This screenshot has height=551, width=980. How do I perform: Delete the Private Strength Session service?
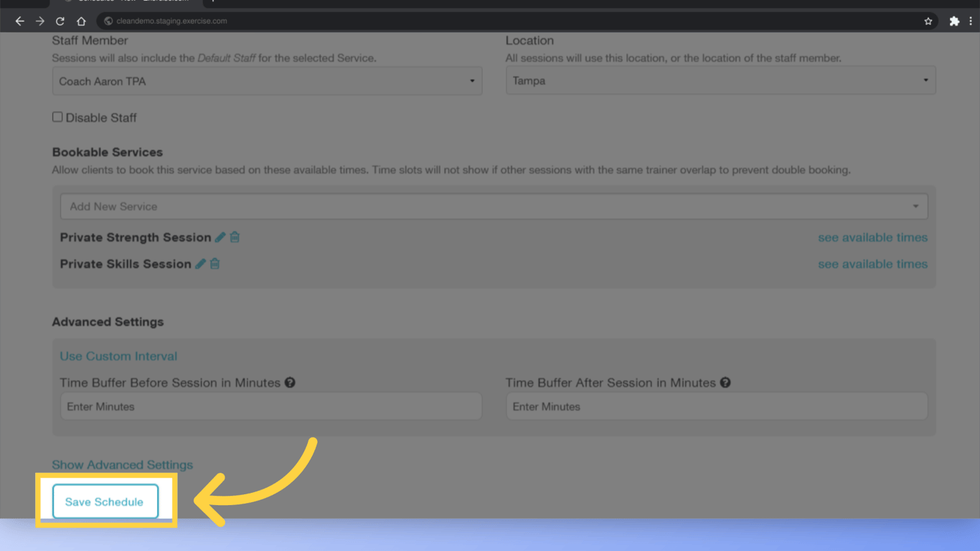[234, 237]
